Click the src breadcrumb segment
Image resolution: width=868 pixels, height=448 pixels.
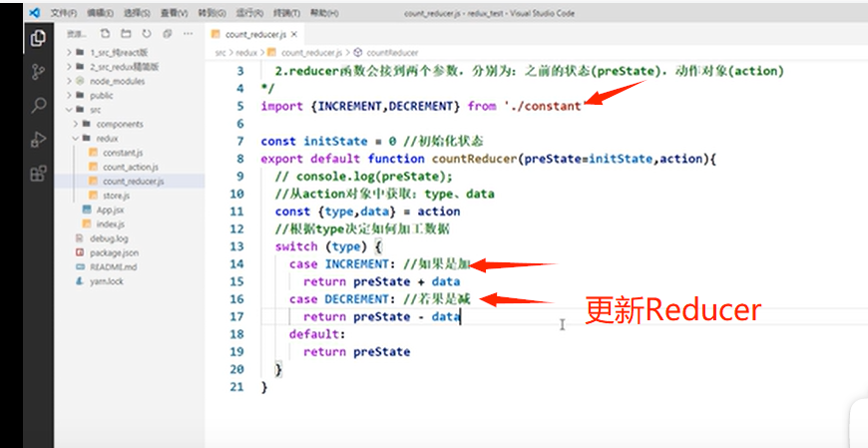coord(220,53)
